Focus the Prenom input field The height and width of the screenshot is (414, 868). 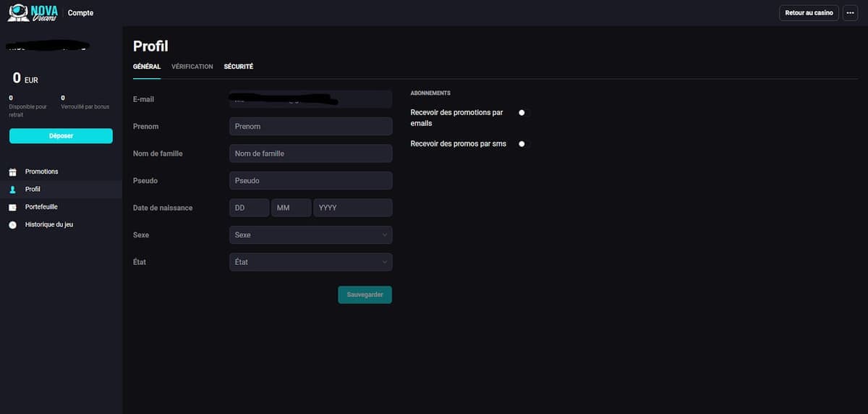(310, 127)
